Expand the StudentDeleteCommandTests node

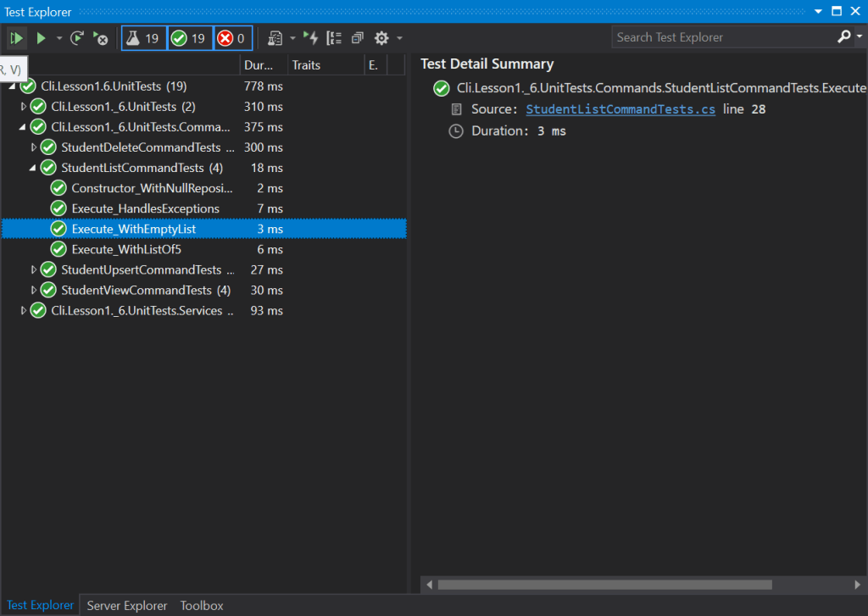pyautogui.click(x=34, y=147)
